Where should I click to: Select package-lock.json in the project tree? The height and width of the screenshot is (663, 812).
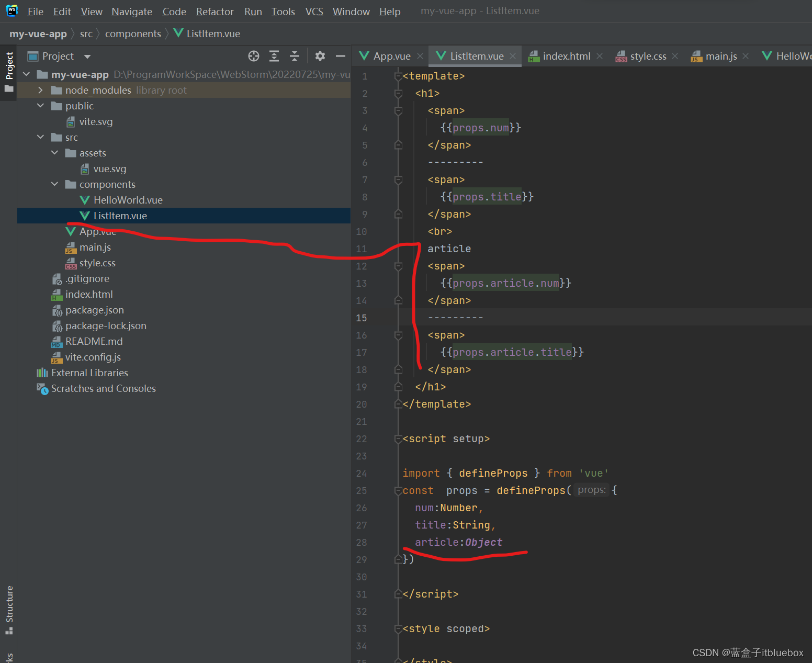[x=106, y=325]
